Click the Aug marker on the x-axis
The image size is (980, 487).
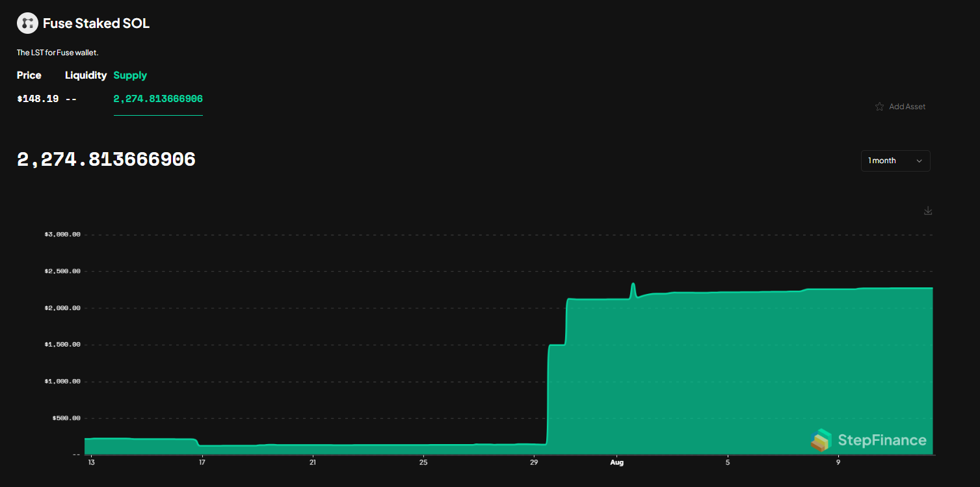[x=616, y=463]
